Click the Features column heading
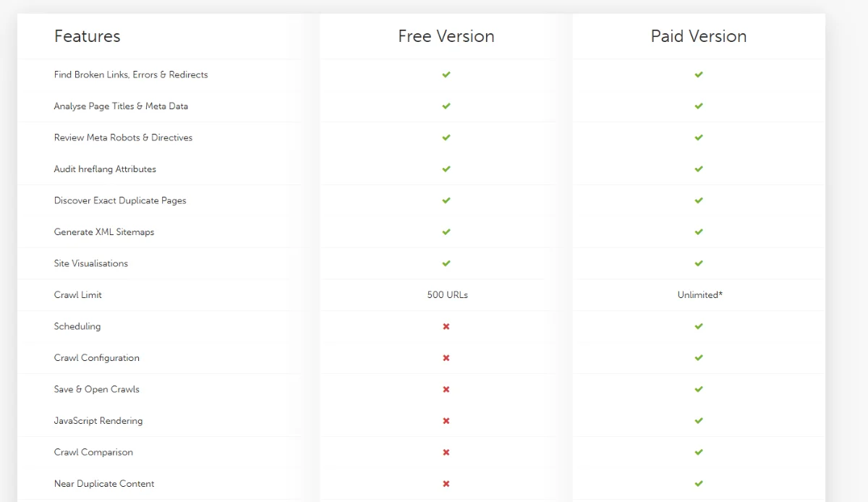The height and width of the screenshot is (502, 868). coord(88,36)
